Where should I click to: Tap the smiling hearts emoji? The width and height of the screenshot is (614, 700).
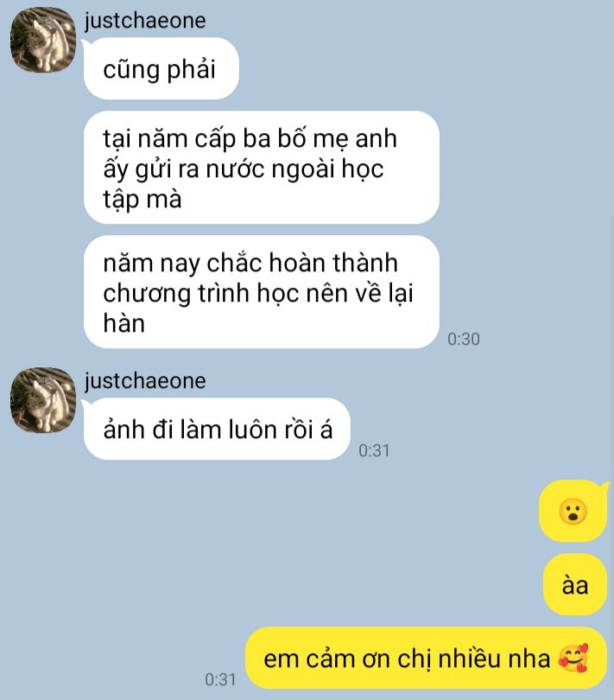coord(573,658)
